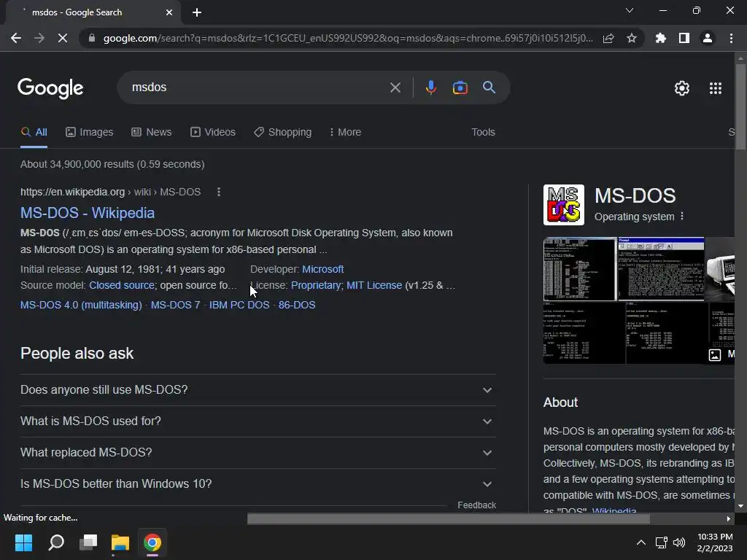Open options dots for Wikipedia result
The height and width of the screenshot is (560, 747).
[219, 192]
